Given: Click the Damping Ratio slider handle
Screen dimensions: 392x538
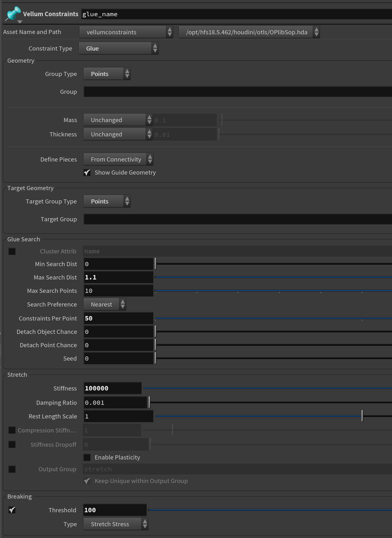Looking at the screenshot, I should click(x=150, y=403).
